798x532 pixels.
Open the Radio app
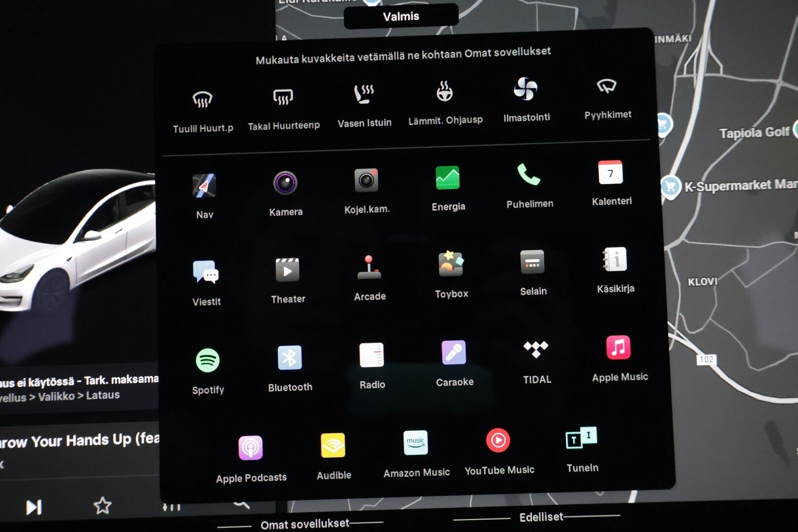372,355
